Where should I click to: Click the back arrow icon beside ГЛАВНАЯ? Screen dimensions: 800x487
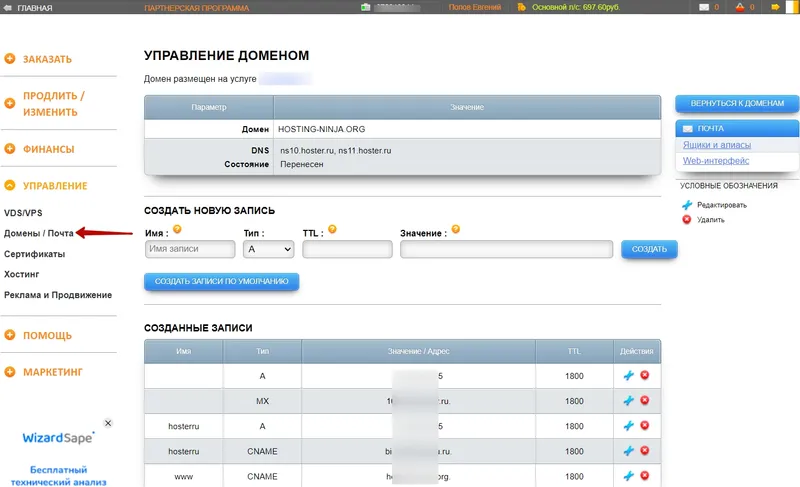8,8
